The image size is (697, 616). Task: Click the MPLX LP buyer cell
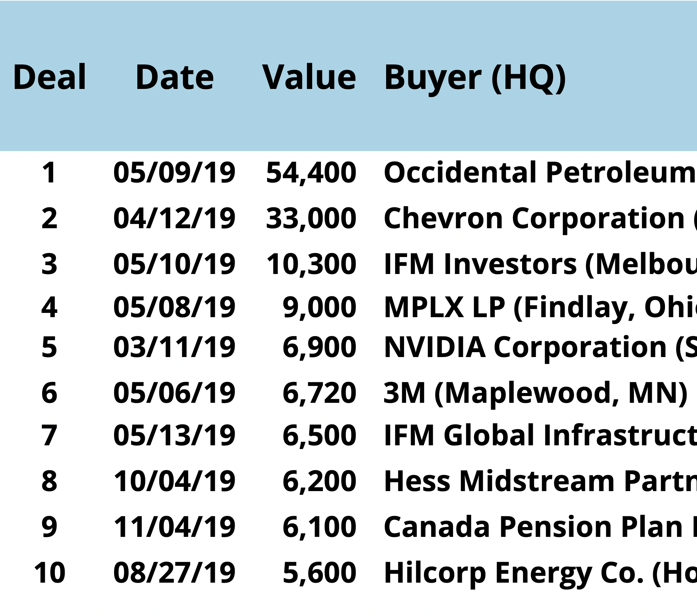(x=539, y=307)
